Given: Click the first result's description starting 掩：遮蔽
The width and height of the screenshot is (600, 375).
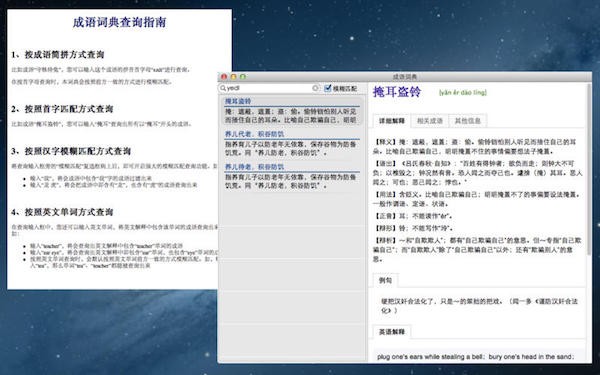Looking at the screenshot, I should pyautogui.click(x=290, y=116).
